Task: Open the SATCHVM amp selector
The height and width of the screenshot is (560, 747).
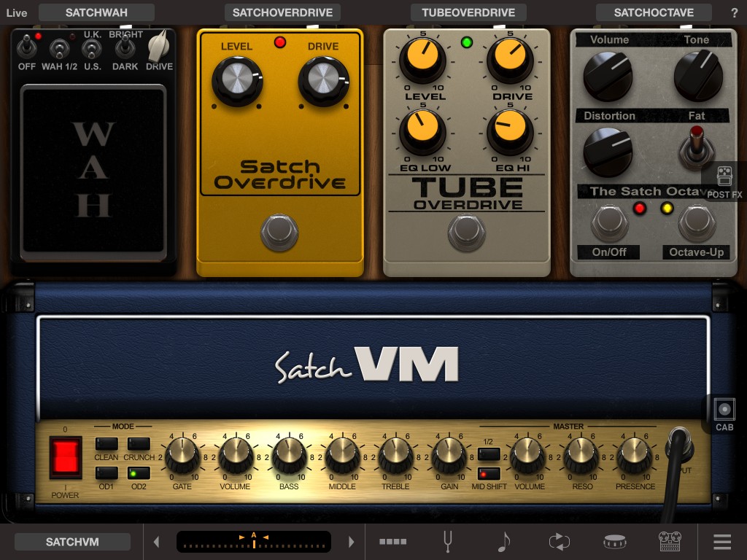Action: [x=72, y=542]
